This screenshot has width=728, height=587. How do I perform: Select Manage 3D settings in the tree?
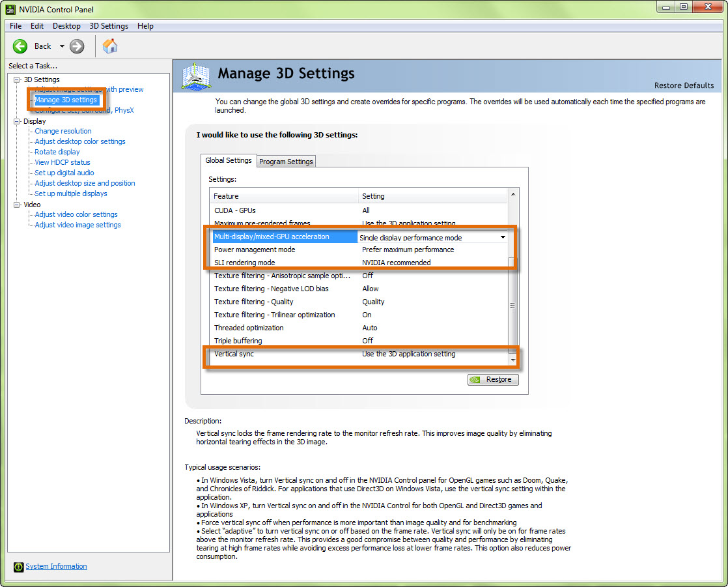(x=66, y=100)
